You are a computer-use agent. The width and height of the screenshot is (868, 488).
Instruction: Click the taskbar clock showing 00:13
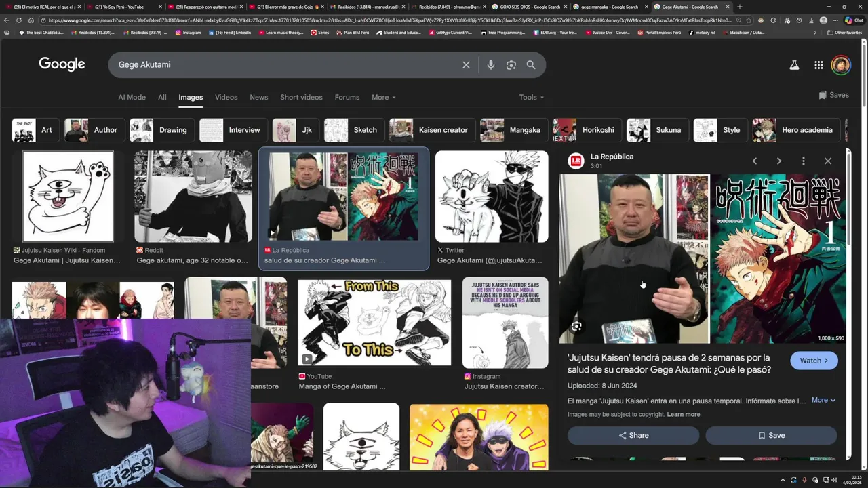pyautogui.click(x=852, y=480)
